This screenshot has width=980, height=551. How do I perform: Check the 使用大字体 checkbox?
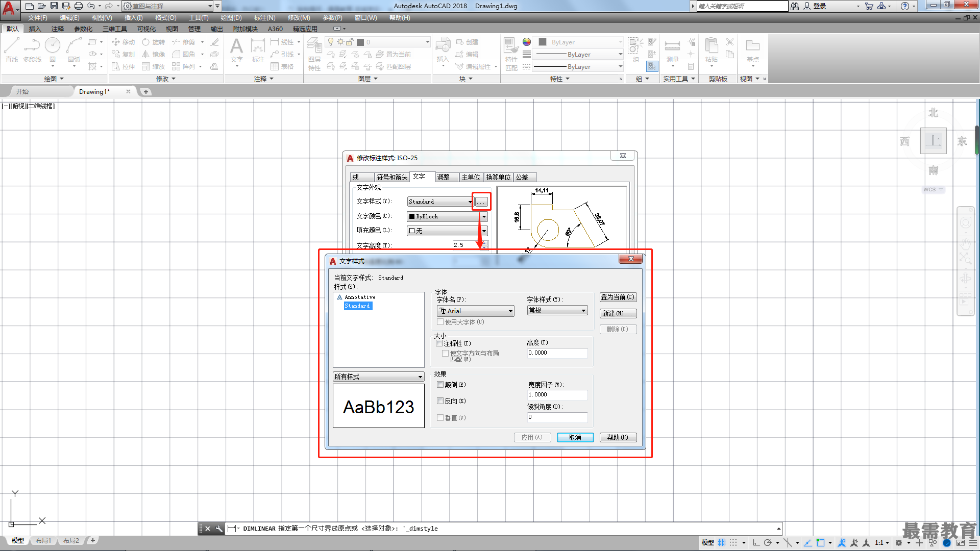click(x=440, y=322)
